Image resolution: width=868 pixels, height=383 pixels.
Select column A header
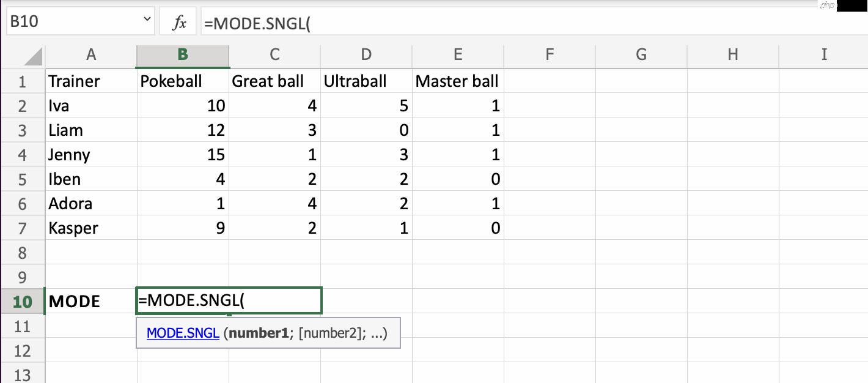click(91, 54)
